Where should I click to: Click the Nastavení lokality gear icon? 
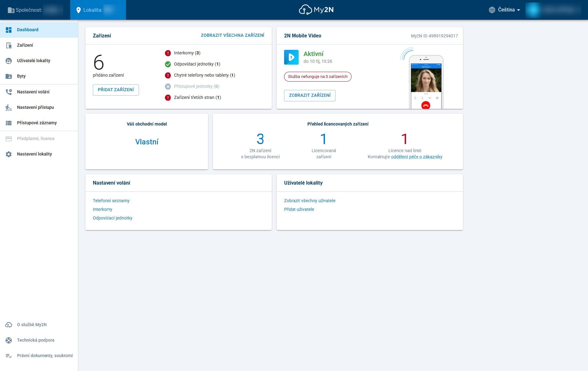click(x=9, y=154)
